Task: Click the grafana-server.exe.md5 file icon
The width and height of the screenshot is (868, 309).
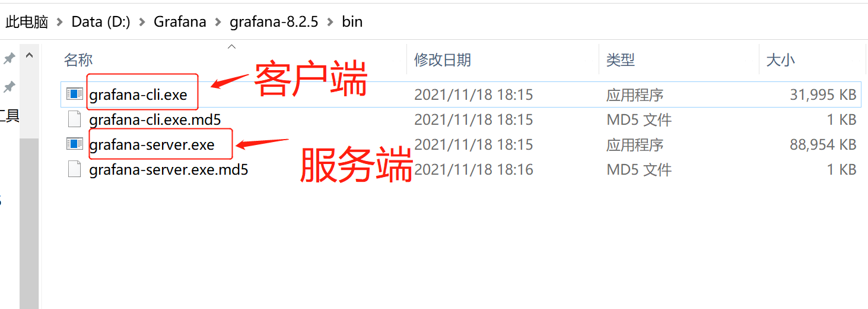Action: 75,169
